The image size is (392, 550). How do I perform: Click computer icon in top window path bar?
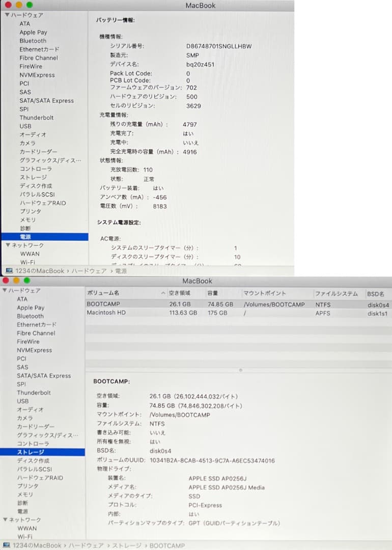point(9,271)
